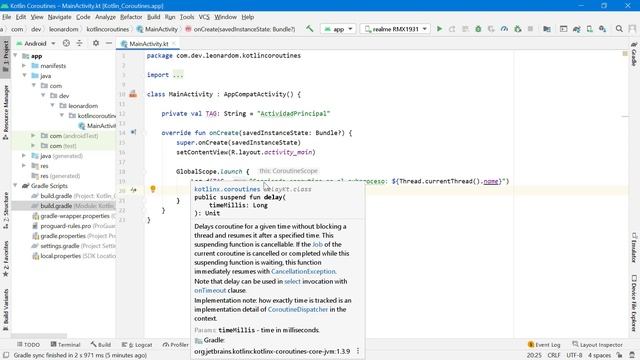This screenshot has height=360, width=640.
Task: Click the suspend call gutter icon on line 20
Action: pos(133,190)
